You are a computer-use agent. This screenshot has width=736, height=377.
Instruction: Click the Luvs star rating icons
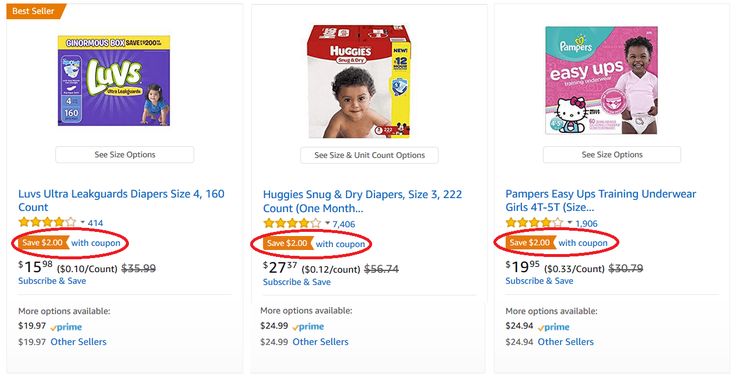point(47,222)
